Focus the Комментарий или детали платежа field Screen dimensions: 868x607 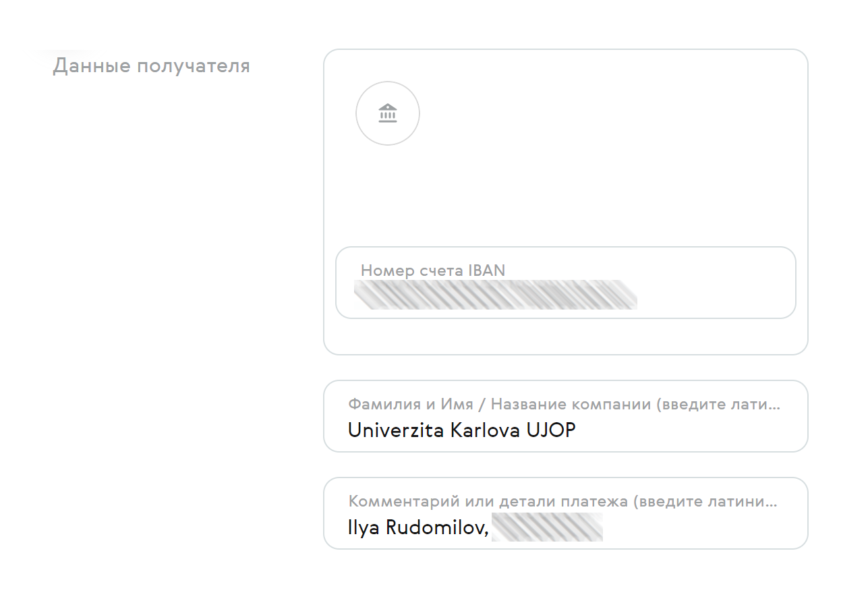pos(566,513)
